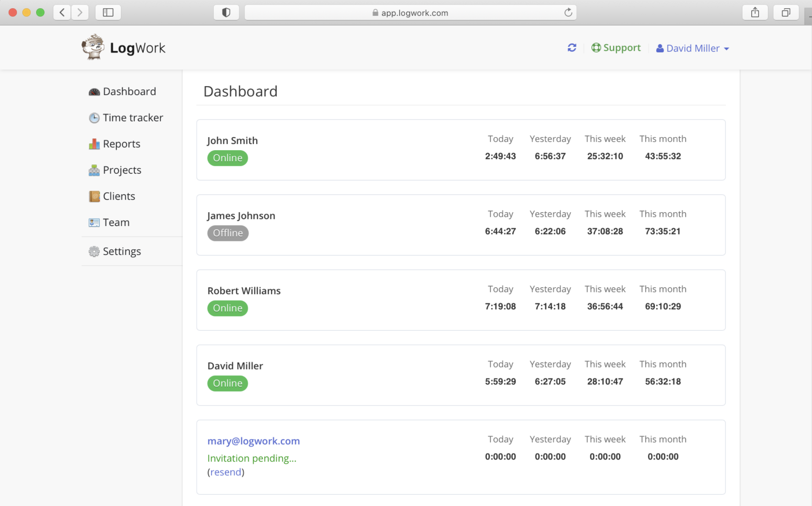This screenshot has width=812, height=506.
Task: Open Clients via the address book icon
Action: click(94, 196)
